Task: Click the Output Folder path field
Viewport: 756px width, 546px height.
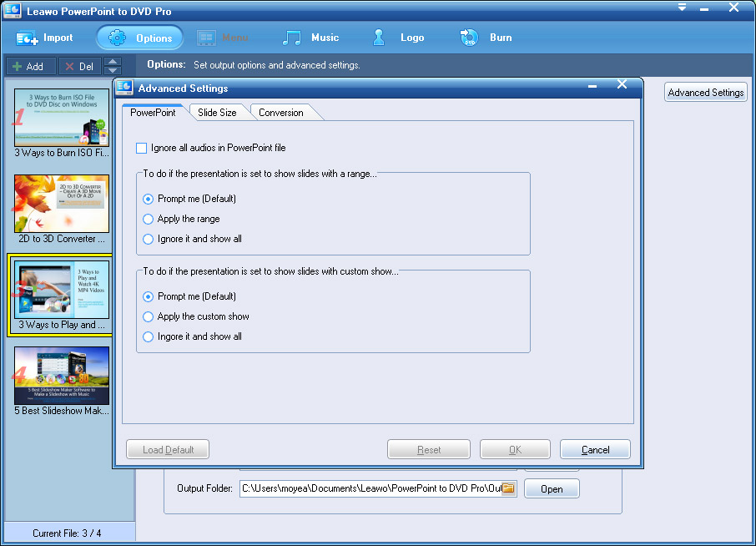Action: pos(370,488)
